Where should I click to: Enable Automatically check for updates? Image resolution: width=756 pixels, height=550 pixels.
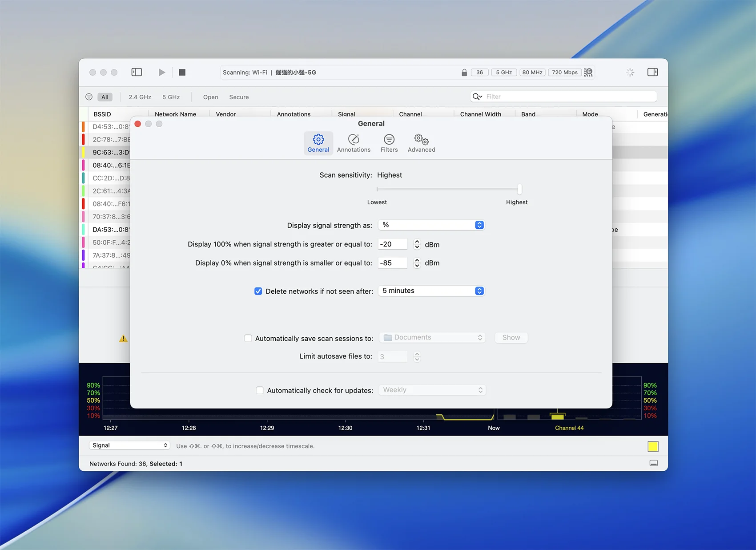260,390
